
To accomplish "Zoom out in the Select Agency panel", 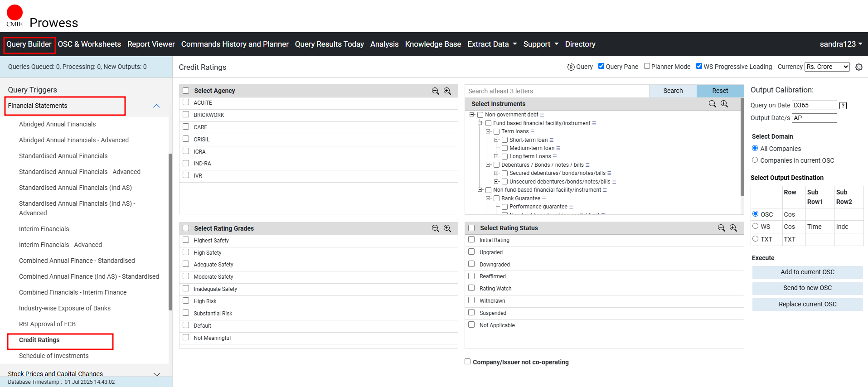I will tap(435, 91).
